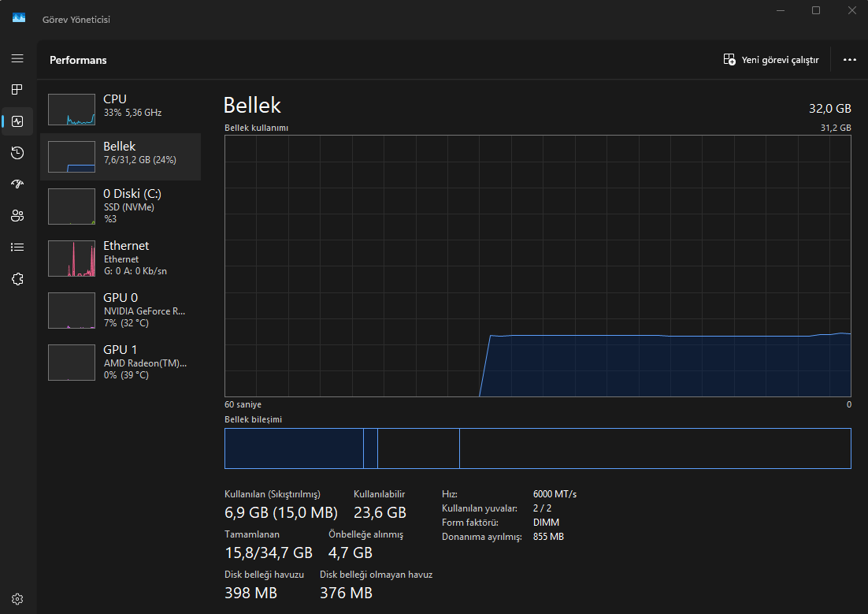Select the Performance page icon
Screen dimensions: 868x614
click(x=17, y=121)
